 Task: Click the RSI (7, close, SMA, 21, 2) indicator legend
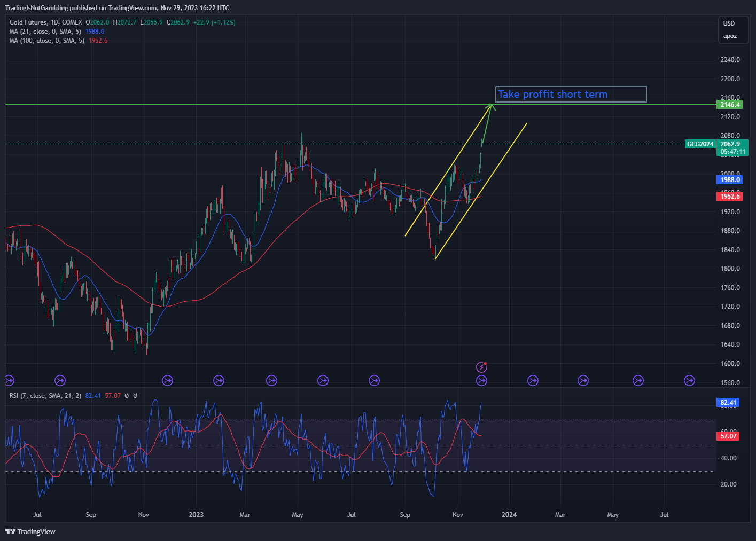(x=45, y=396)
